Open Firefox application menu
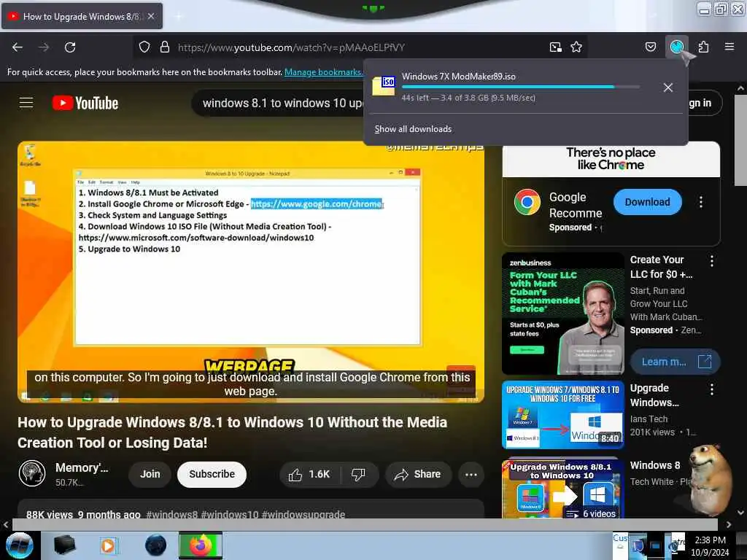The height and width of the screenshot is (560, 747). (729, 47)
